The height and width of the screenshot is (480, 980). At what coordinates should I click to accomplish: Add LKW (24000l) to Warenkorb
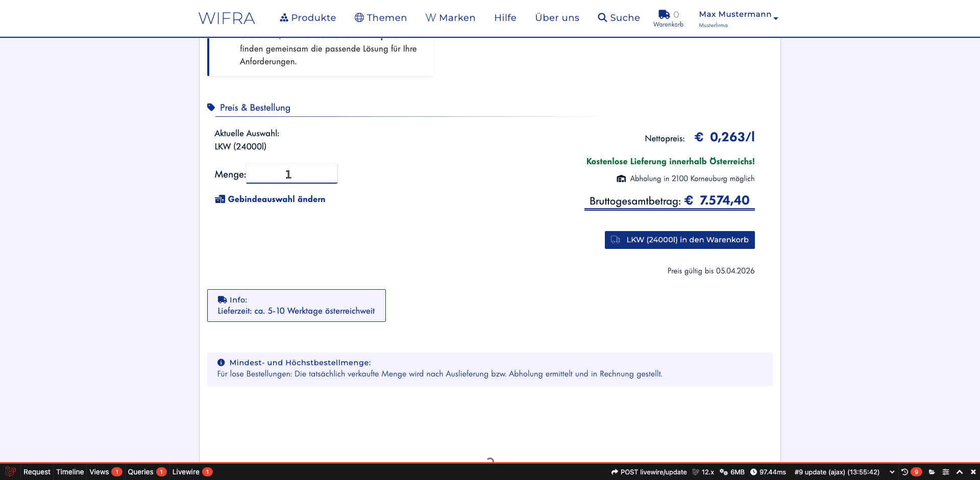679,240
